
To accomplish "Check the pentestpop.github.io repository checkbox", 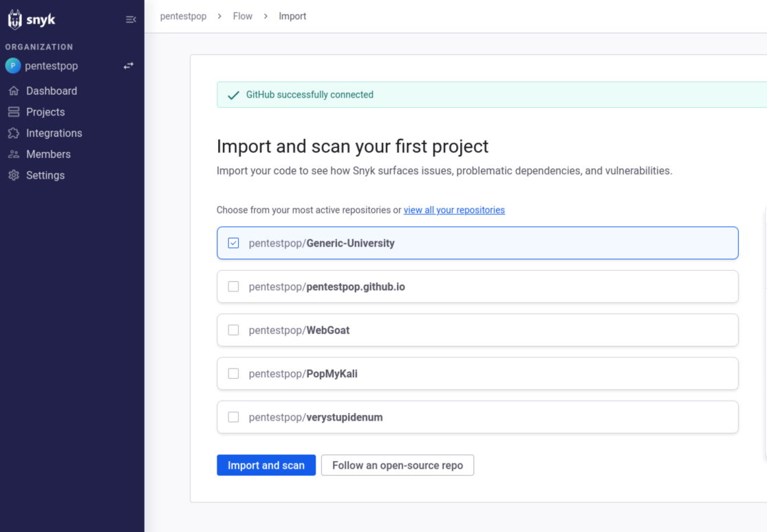I will pos(233,287).
